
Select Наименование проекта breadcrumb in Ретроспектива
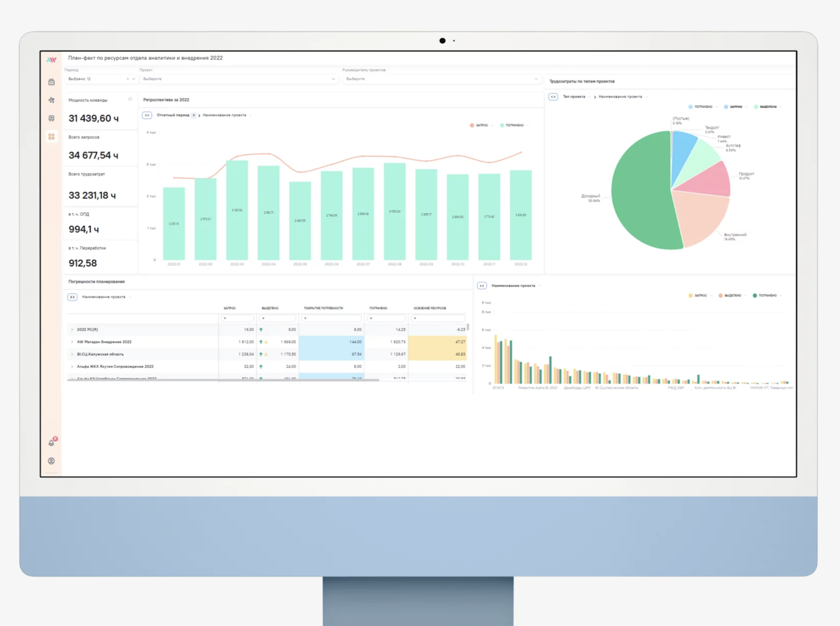(x=224, y=115)
